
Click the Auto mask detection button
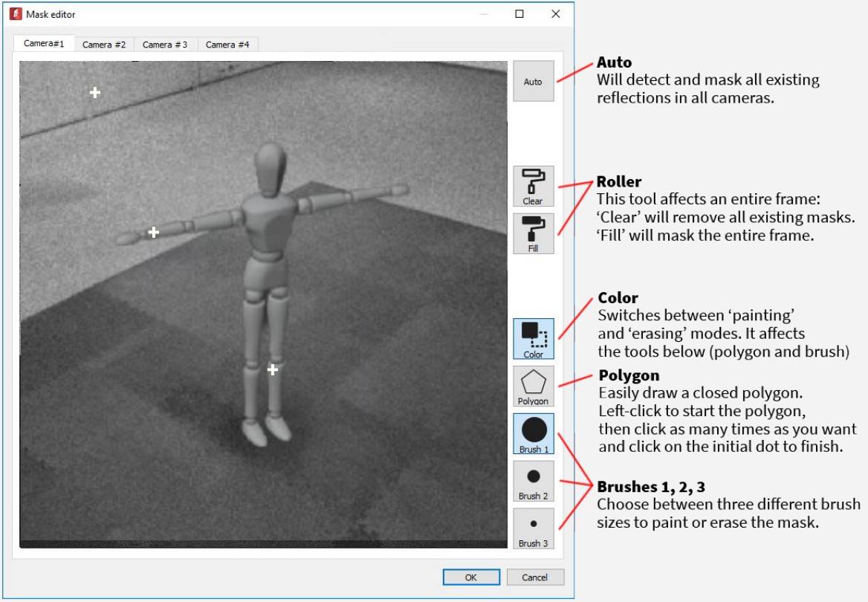[x=533, y=82]
